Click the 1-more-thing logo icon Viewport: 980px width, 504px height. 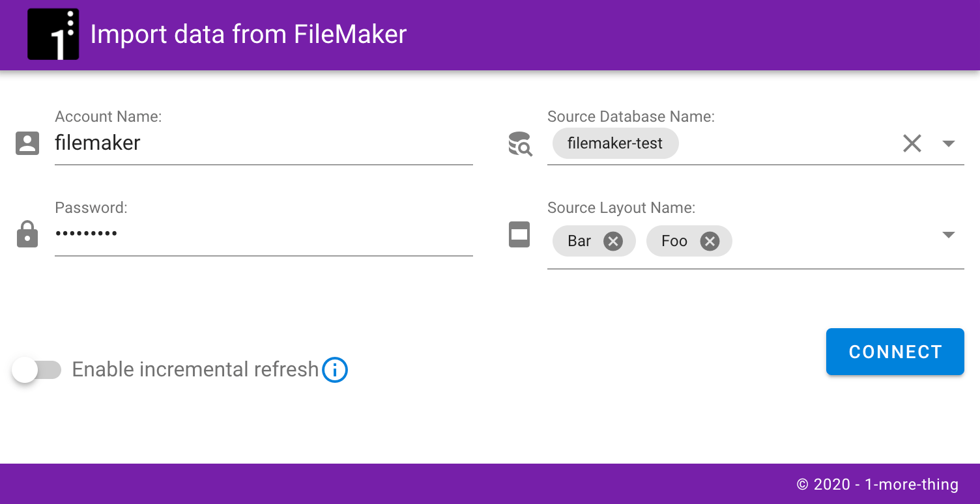tap(53, 35)
